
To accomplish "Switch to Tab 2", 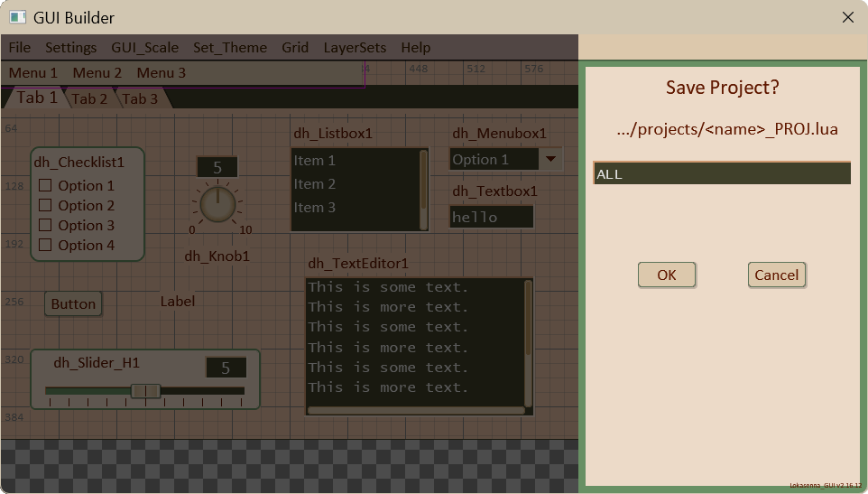I will [89, 98].
